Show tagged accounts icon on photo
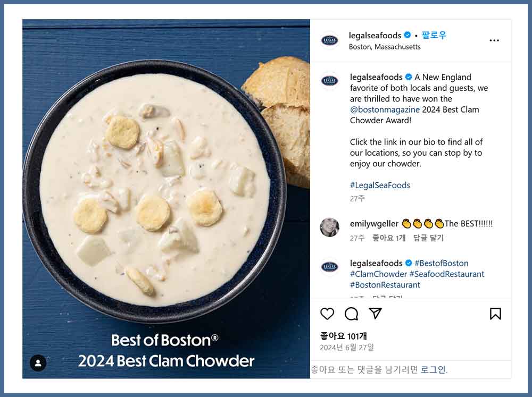This screenshot has width=532, height=397. [x=38, y=363]
